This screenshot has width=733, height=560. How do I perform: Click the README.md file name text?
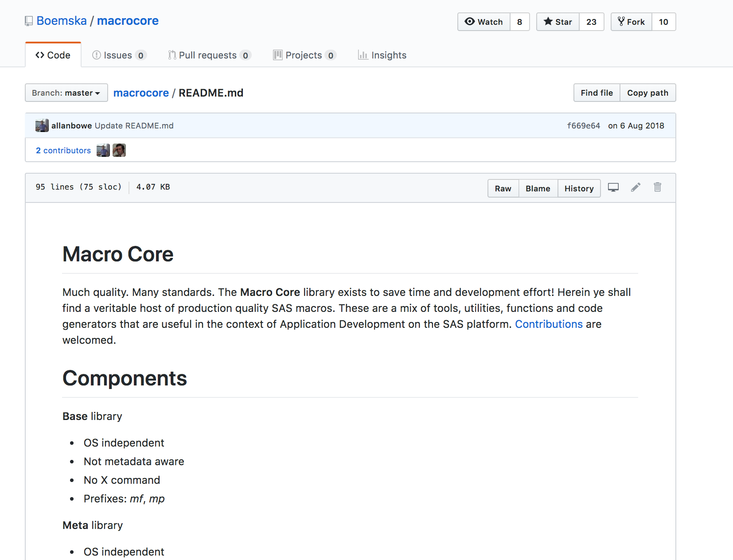pyautogui.click(x=211, y=93)
